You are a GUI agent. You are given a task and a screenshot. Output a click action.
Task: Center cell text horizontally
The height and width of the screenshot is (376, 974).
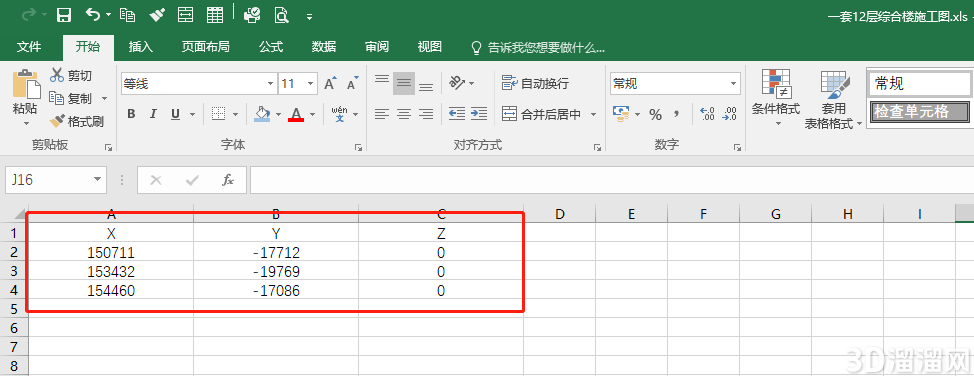pyautogui.click(x=404, y=114)
